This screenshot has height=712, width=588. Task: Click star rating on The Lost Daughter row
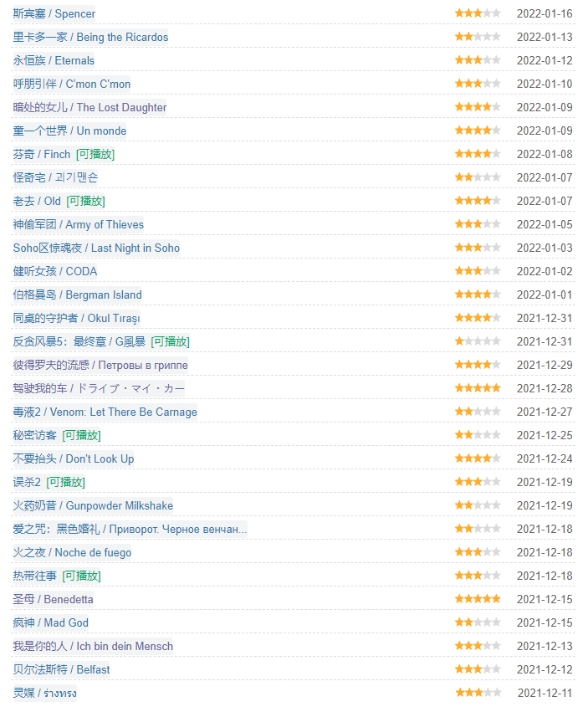(x=478, y=107)
